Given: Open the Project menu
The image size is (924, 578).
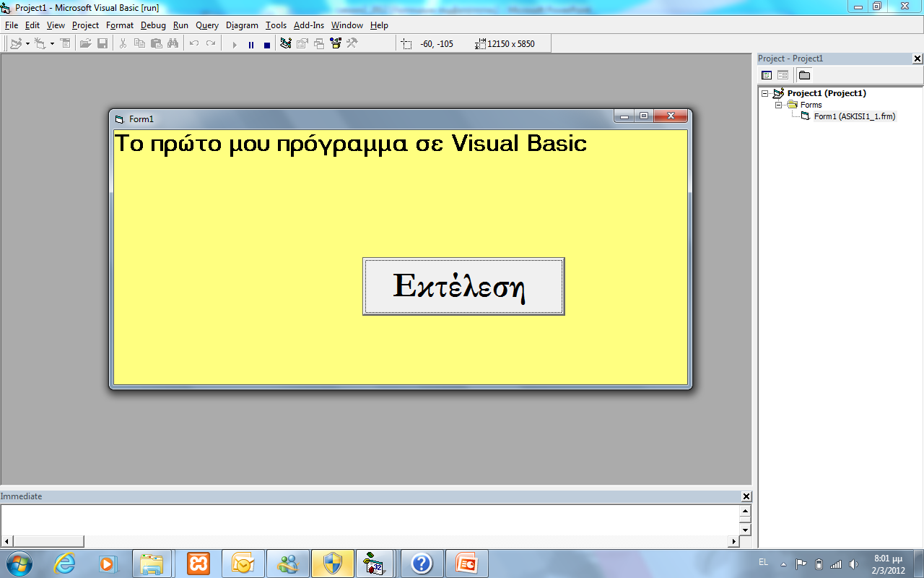Looking at the screenshot, I should (85, 25).
